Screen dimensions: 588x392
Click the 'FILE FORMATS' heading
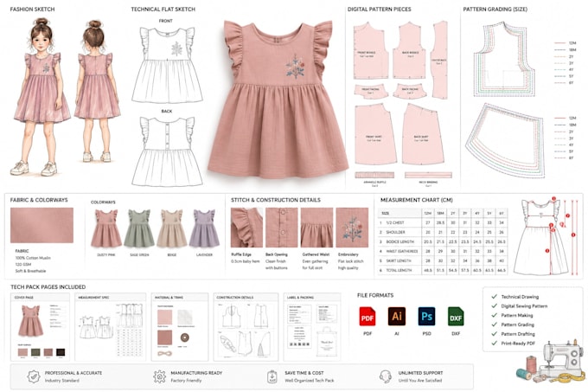[x=375, y=295]
